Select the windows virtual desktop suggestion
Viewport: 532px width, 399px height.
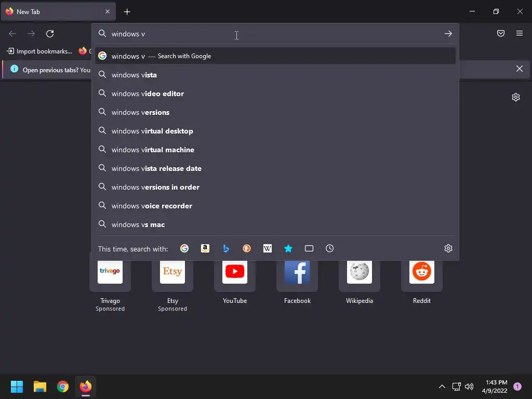coord(275,131)
